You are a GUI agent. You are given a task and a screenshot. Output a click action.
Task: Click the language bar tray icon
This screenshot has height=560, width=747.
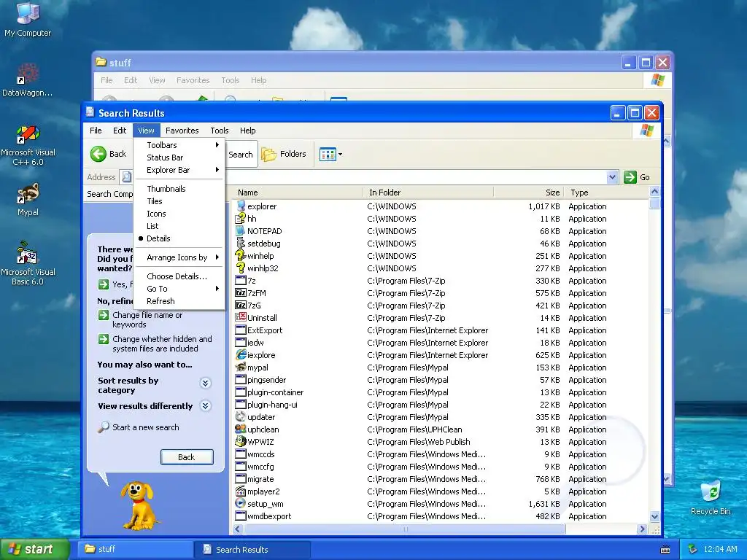[x=665, y=550]
